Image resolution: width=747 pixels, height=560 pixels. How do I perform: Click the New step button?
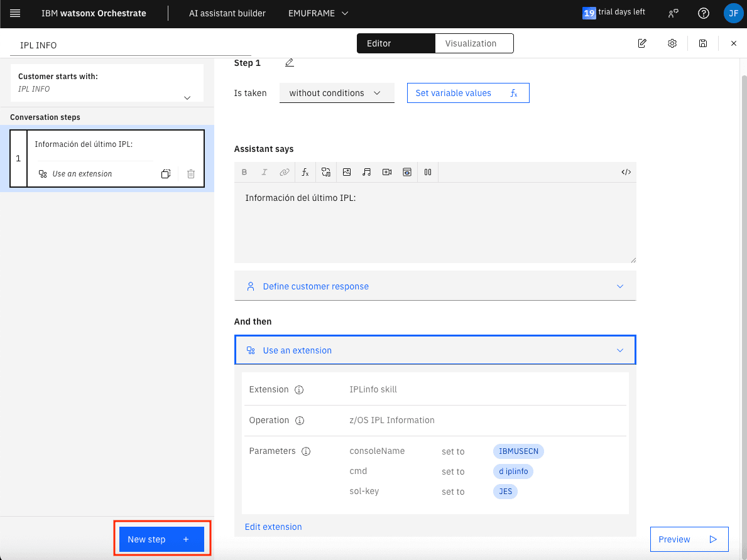pos(161,539)
